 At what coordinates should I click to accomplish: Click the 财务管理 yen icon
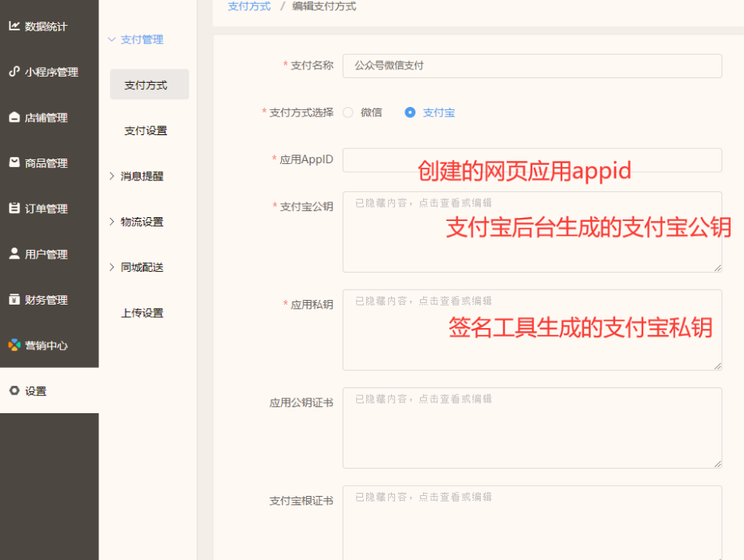point(14,299)
